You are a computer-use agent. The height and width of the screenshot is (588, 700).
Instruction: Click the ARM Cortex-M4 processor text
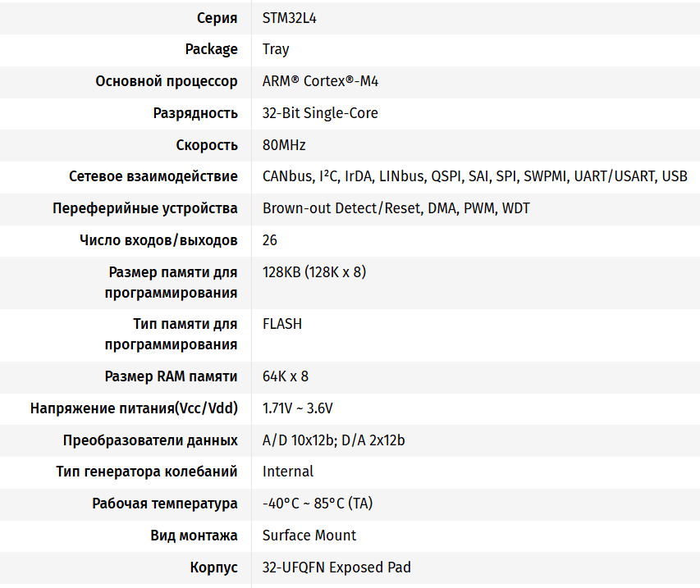click(320, 81)
